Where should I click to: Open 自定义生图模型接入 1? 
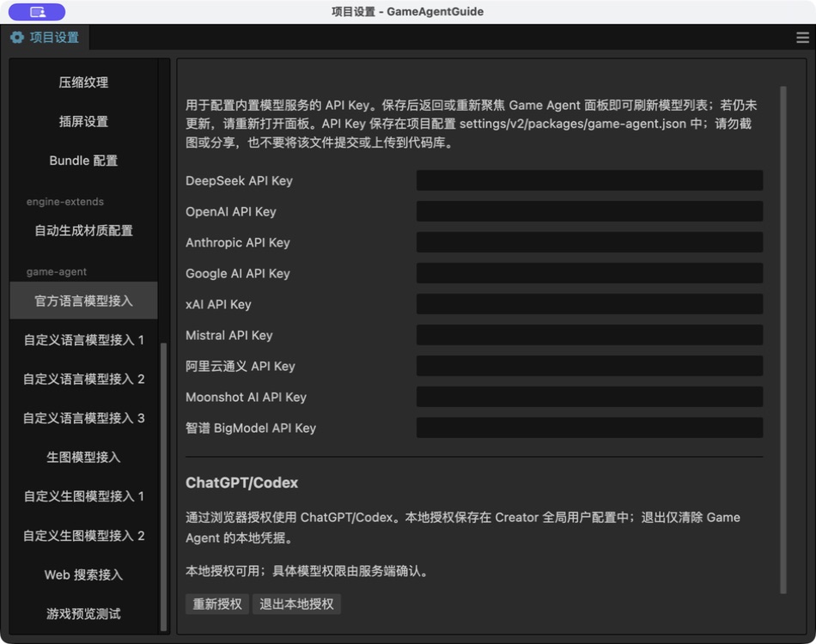pos(83,495)
